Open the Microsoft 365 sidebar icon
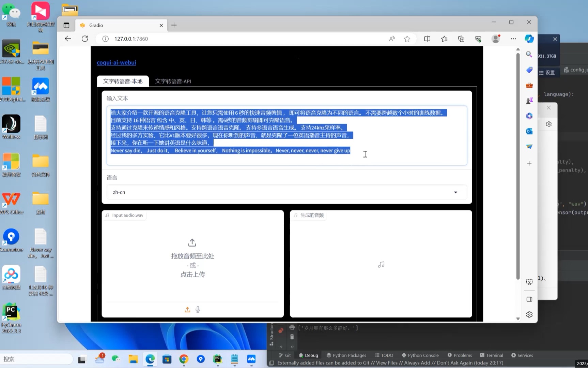Screen dimensions: 588x368 coord(529,116)
